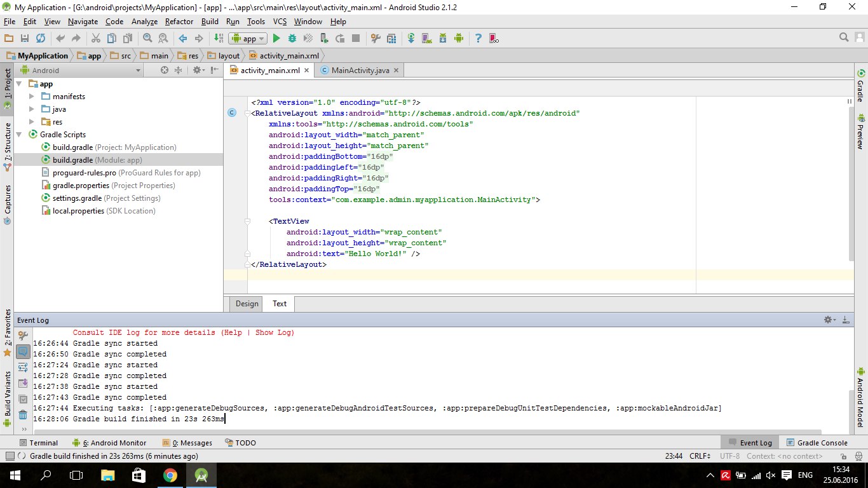868x488 pixels.
Task: Click the Undo arrow icon
Action: (x=60, y=38)
